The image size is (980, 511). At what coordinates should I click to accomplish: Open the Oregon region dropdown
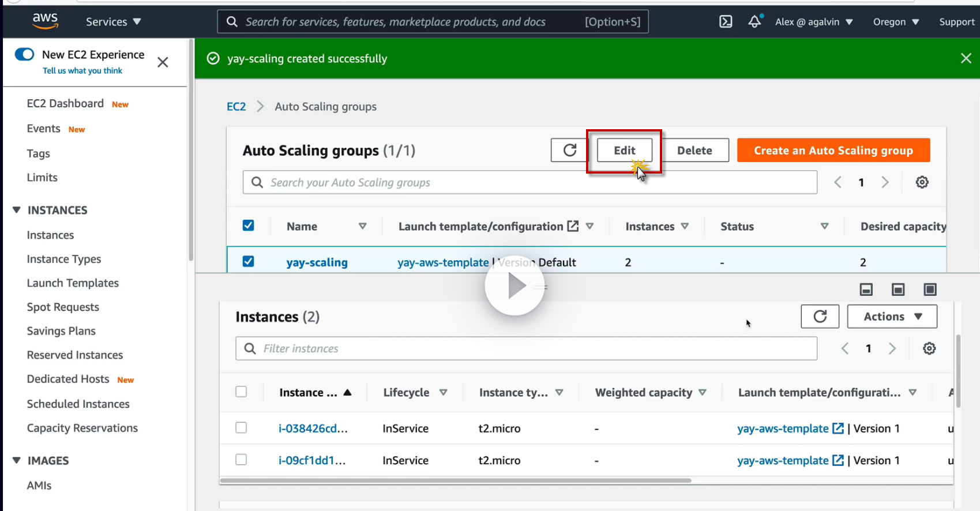pyautogui.click(x=895, y=22)
